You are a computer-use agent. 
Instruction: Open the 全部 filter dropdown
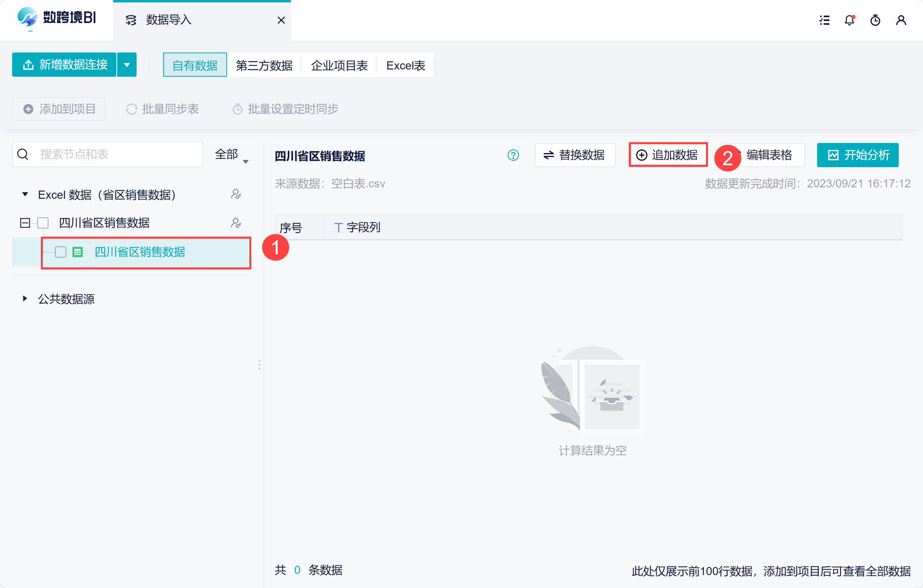click(x=232, y=155)
